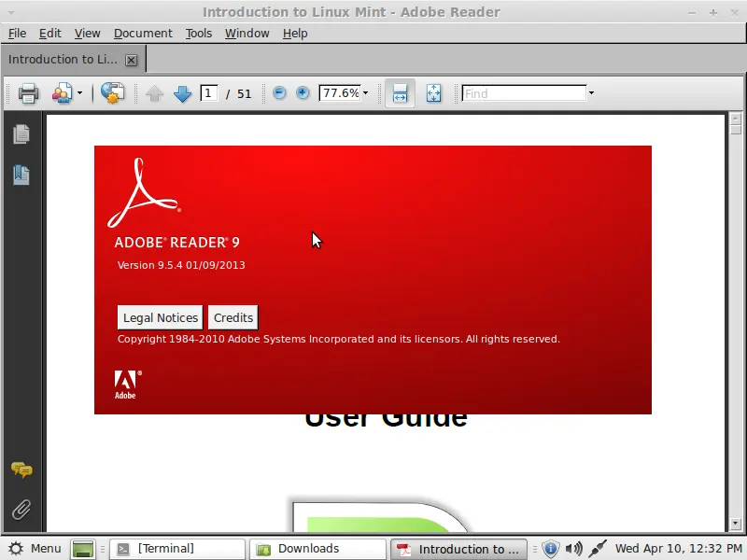The height and width of the screenshot is (560, 747).
Task: Click the globe web conference icon
Action: point(112,93)
